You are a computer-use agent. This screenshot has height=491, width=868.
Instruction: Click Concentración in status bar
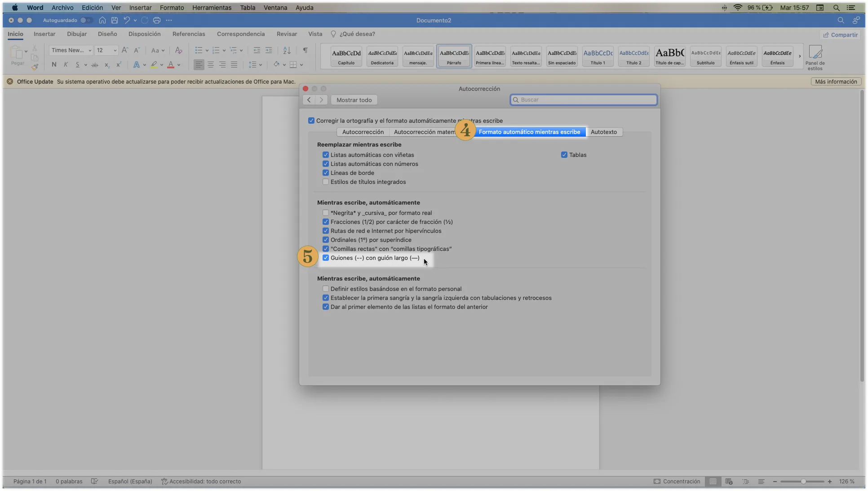pos(677,481)
